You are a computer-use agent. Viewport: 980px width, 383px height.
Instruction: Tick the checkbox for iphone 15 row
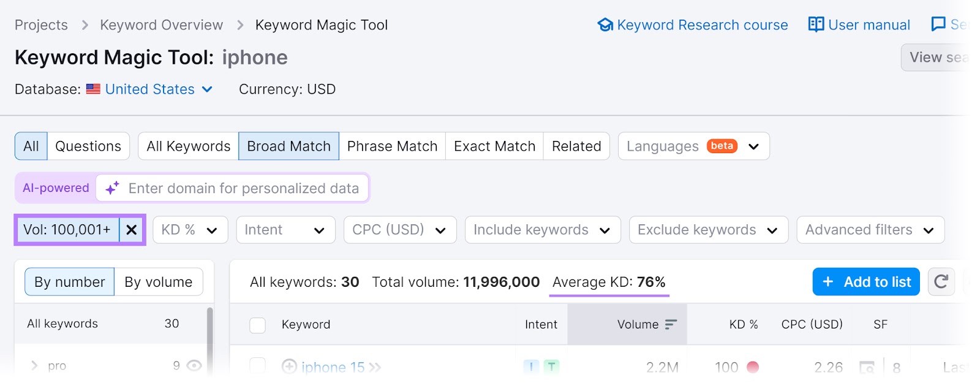point(257,366)
